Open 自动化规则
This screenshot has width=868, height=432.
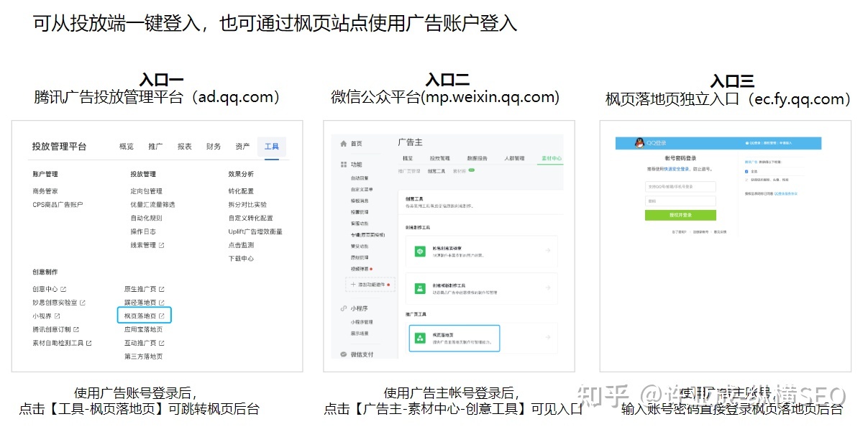(x=146, y=218)
